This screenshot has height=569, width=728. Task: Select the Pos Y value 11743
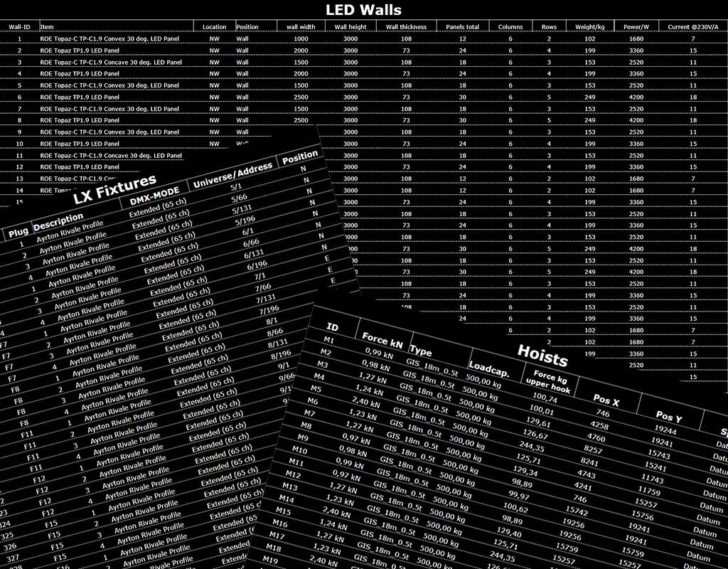coord(652,479)
